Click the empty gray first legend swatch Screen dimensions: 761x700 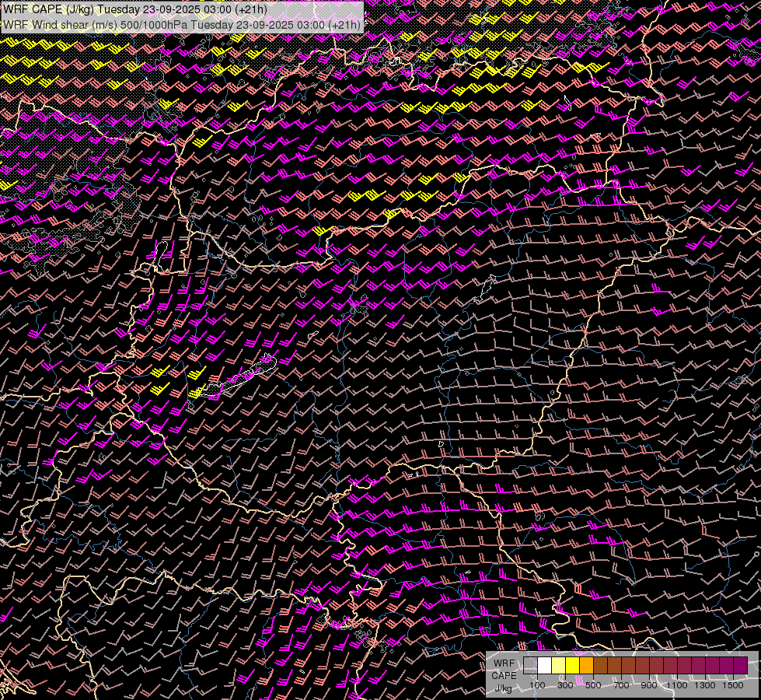[531, 665]
